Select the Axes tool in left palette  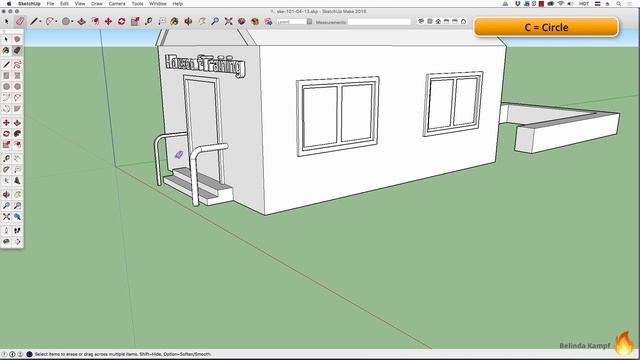(6, 180)
